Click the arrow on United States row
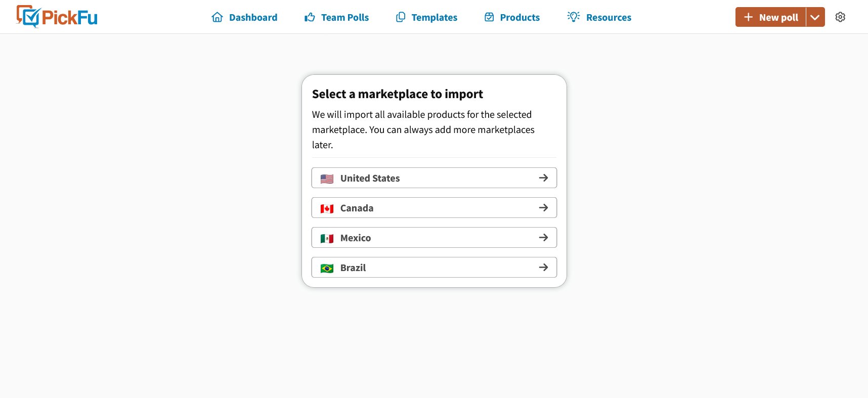This screenshot has height=398, width=868. [544, 178]
